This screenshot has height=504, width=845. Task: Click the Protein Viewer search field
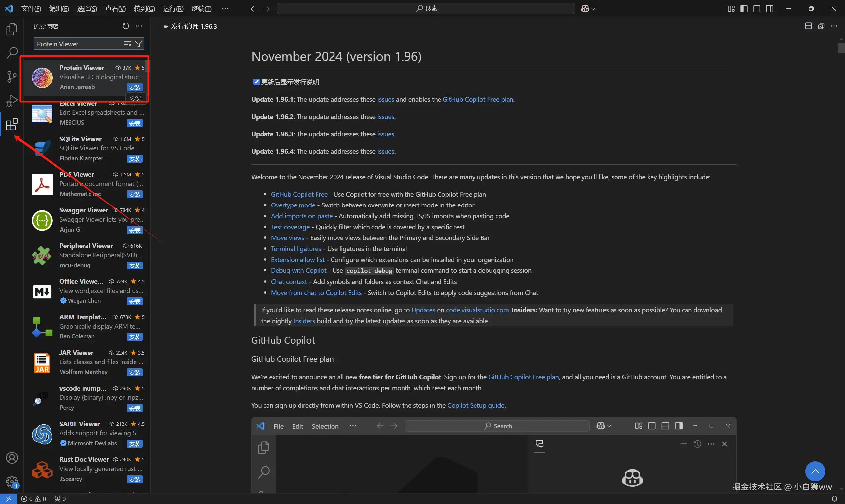coord(78,44)
